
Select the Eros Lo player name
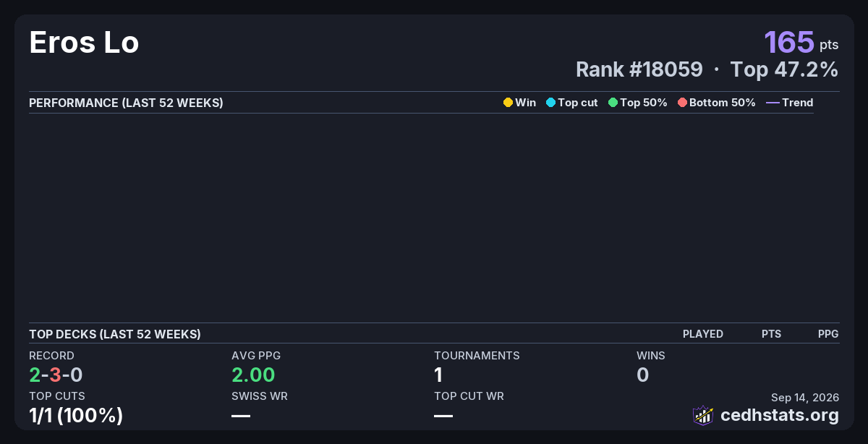(x=84, y=43)
